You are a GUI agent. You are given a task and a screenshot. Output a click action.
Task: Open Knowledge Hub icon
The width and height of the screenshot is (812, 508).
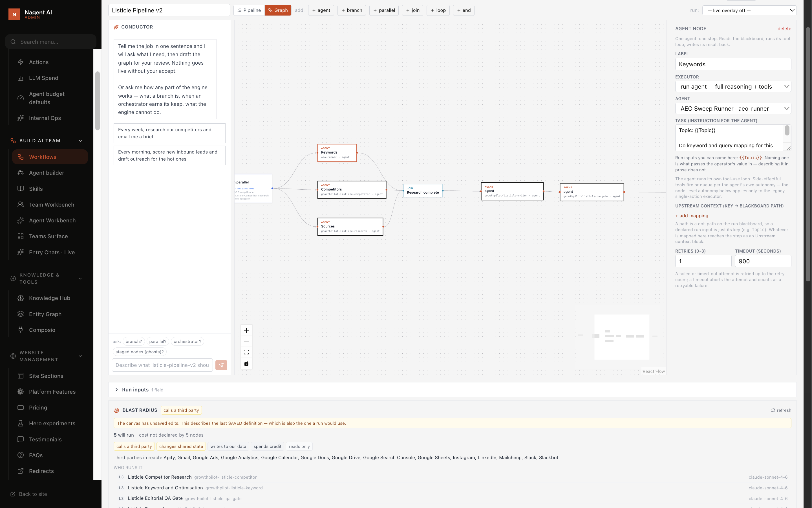(21, 298)
